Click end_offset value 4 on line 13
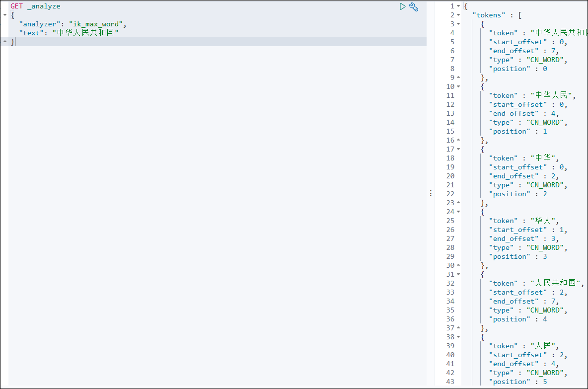The height and width of the screenshot is (389, 588). (x=553, y=114)
